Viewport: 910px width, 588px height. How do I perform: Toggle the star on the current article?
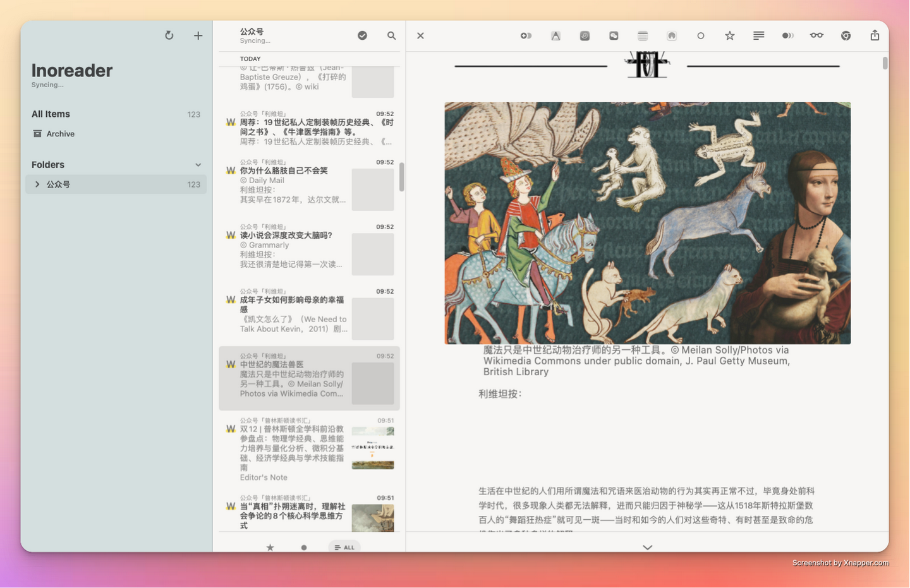click(x=730, y=36)
